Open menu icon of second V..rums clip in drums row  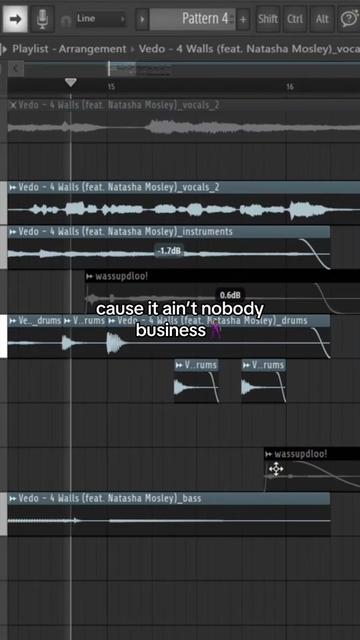68,321
